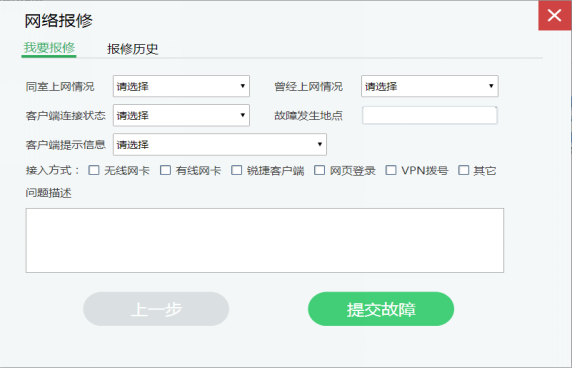This screenshot has height=369, width=572.
Task: Select the 网页登录 checkbox
Action: coord(320,170)
